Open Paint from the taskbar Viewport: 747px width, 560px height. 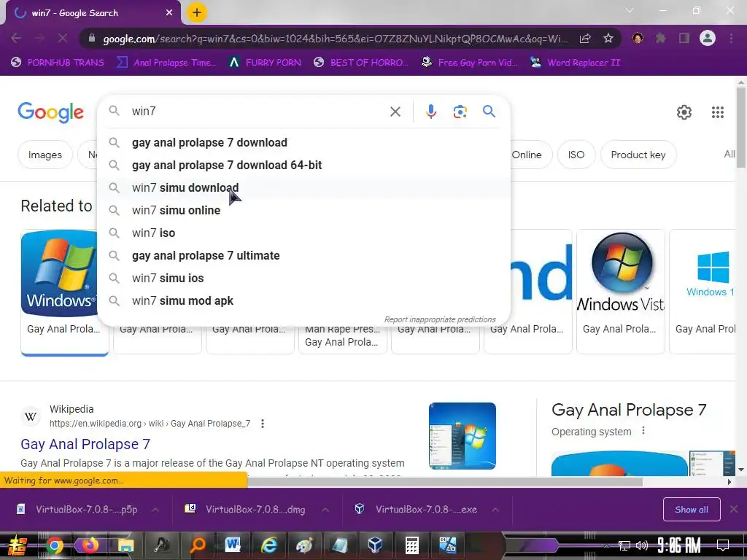tap(304, 545)
